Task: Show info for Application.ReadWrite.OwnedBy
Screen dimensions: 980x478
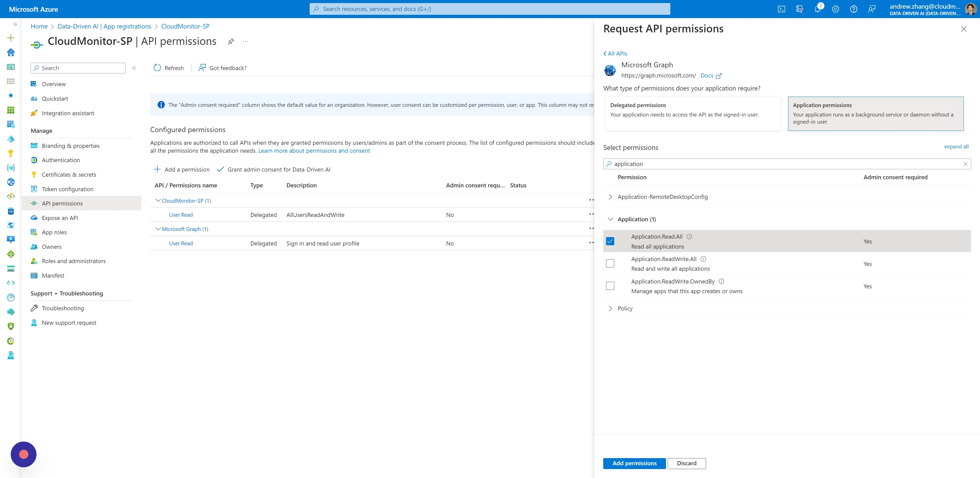Action: click(x=722, y=281)
